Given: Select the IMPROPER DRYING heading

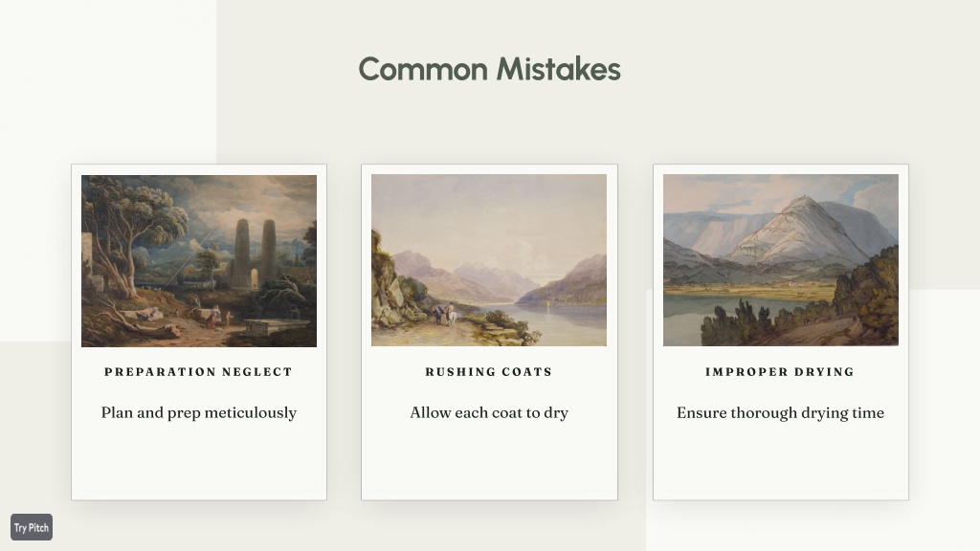Looking at the screenshot, I should click(780, 372).
